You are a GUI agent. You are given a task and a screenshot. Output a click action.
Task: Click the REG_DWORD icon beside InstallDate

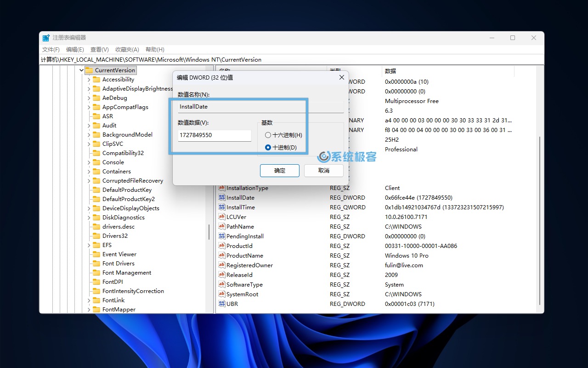pyautogui.click(x=221, y=197)
